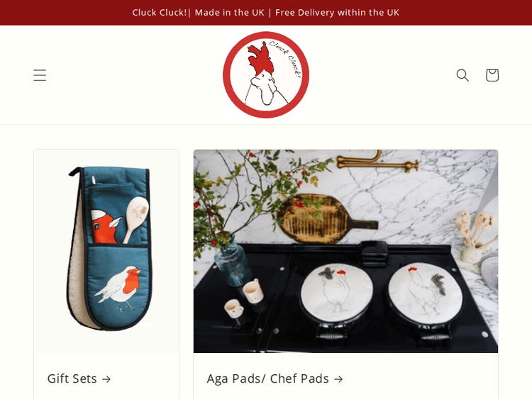Open the shopping cart bag icon
532x399 pixels.
pos(492,75)
